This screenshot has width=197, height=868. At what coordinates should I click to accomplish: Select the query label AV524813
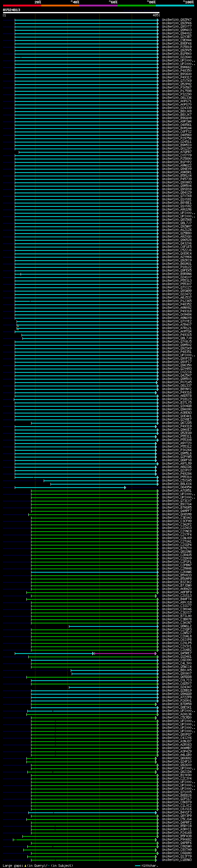[x=11, y=10]
